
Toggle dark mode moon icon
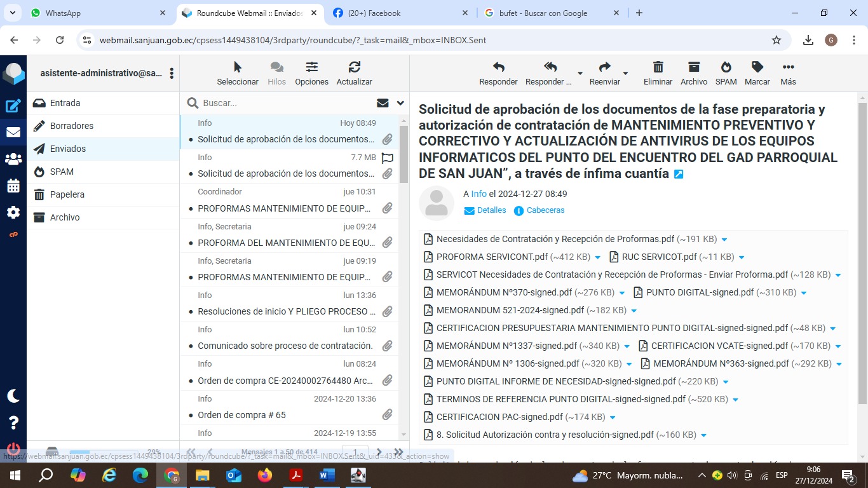[x=13, y=396]
